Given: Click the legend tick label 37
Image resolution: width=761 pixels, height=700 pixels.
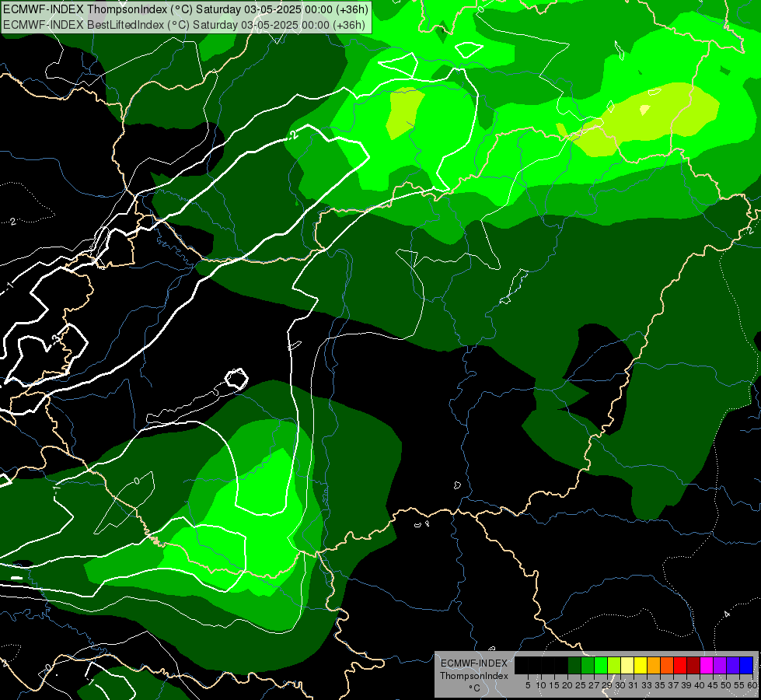Looking at the screenshot, I should coord(674,685).
